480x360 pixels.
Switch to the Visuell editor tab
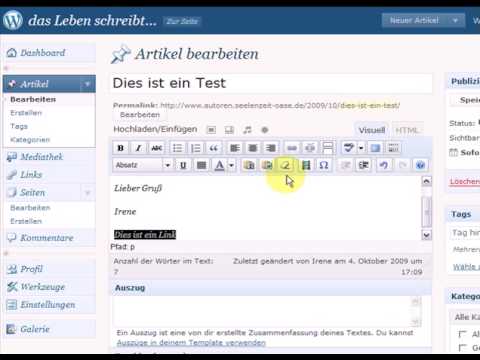372,130
